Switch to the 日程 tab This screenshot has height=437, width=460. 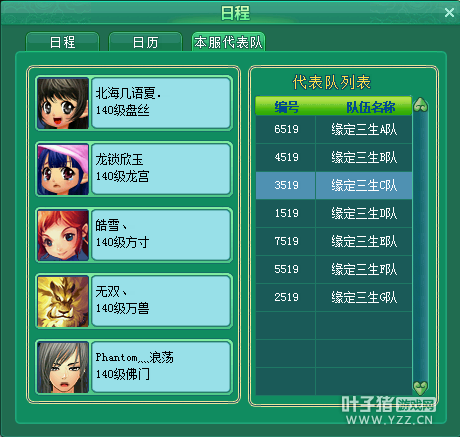tap(63, 42)
